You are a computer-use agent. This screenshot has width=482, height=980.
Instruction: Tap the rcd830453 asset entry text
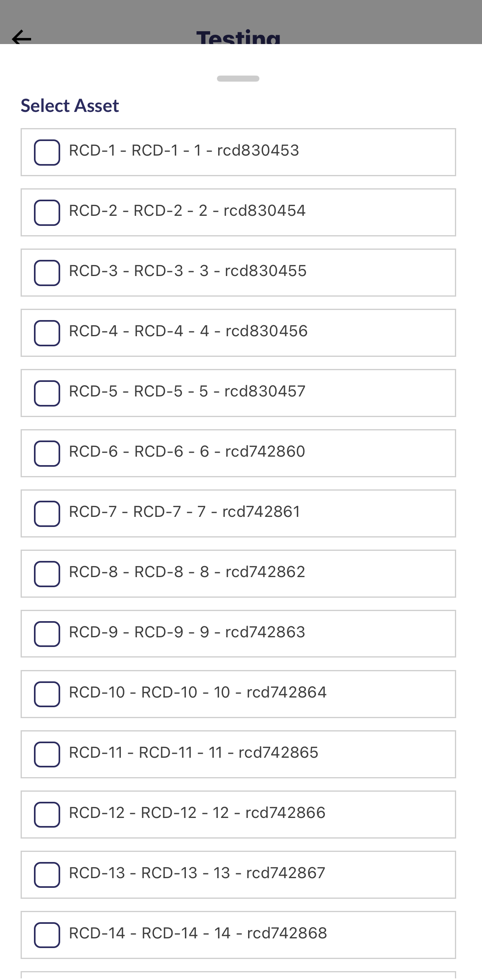point(184,151)
